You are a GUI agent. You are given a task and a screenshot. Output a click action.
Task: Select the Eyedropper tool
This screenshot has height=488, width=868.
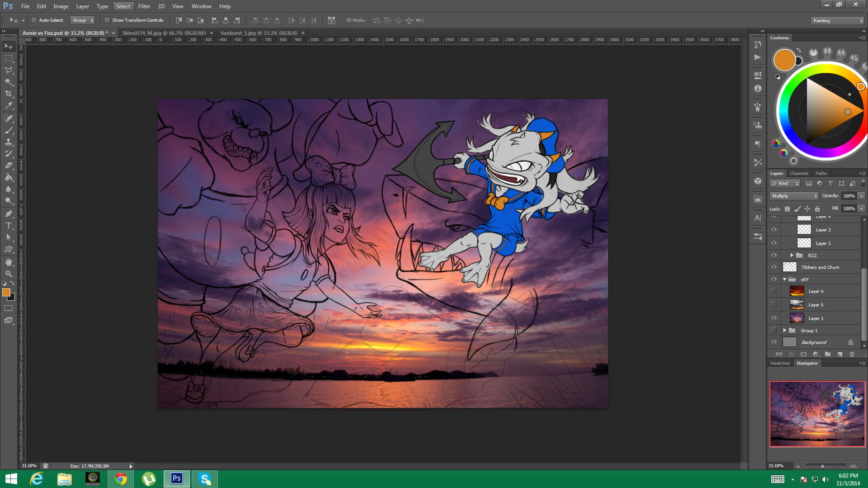click(x=9, y=105)
